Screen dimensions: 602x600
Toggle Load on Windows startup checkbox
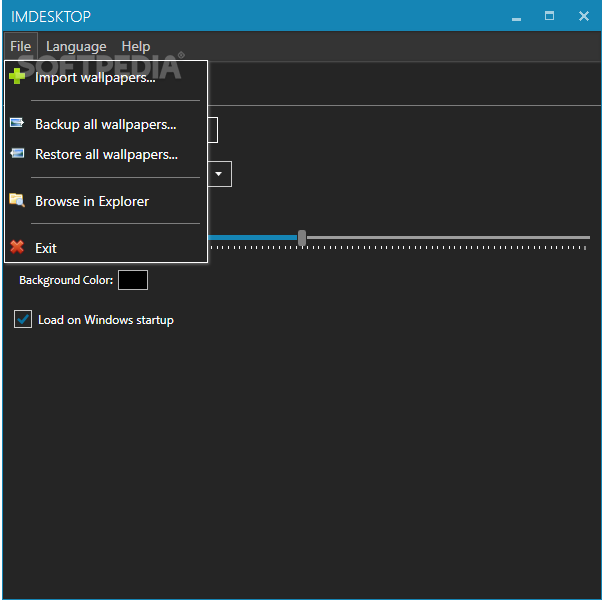23,319
